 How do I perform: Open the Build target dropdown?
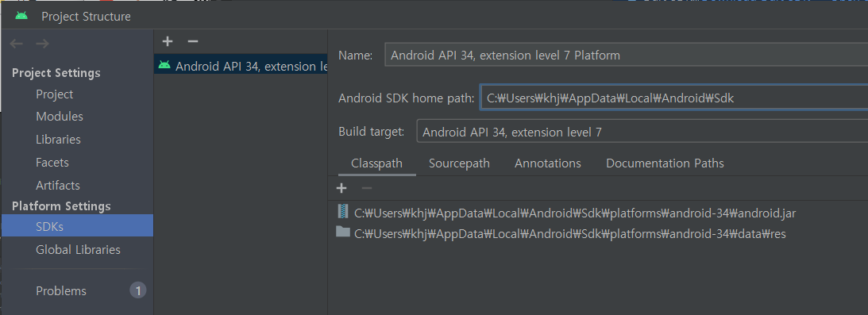[642, 132]
